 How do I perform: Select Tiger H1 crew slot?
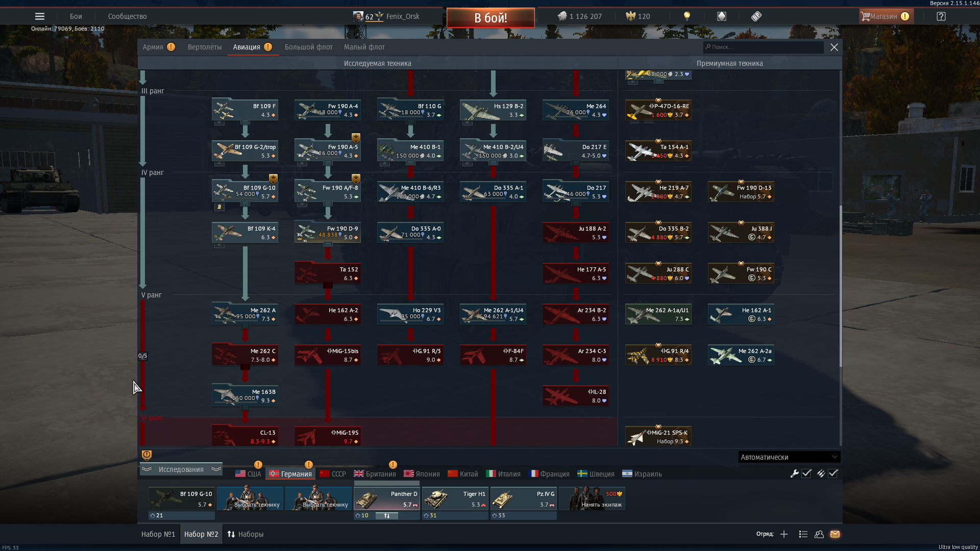pos(455,499)
